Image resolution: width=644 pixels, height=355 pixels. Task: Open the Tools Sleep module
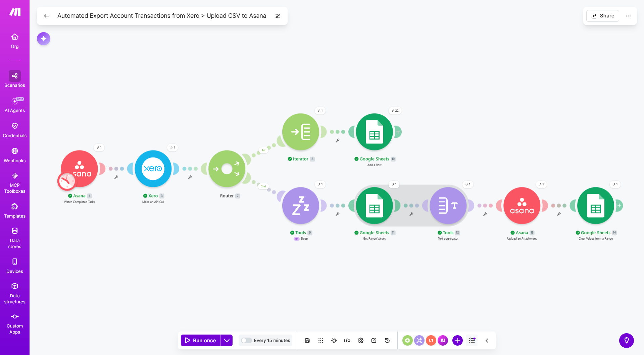pos(301,205)
